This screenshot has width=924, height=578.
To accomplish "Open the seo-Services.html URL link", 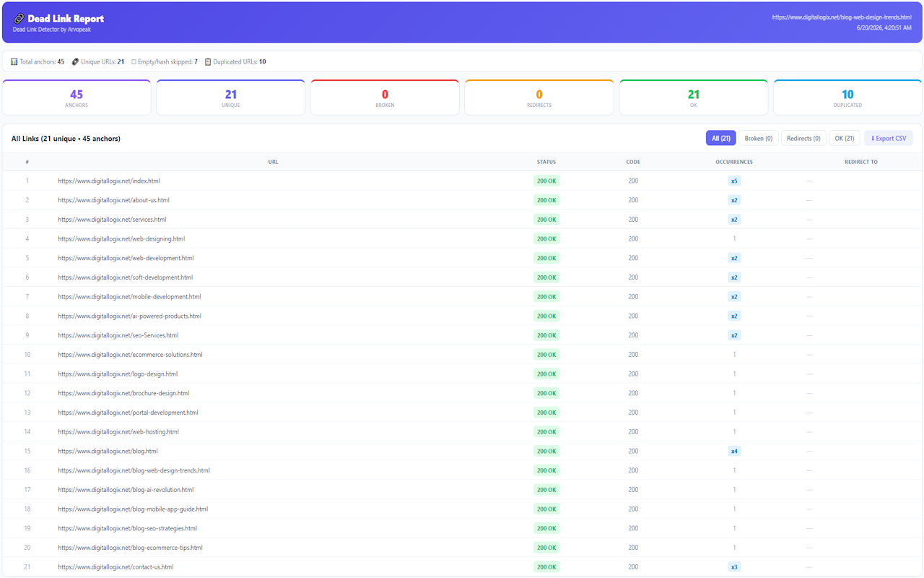I will [x=118, y=335].
